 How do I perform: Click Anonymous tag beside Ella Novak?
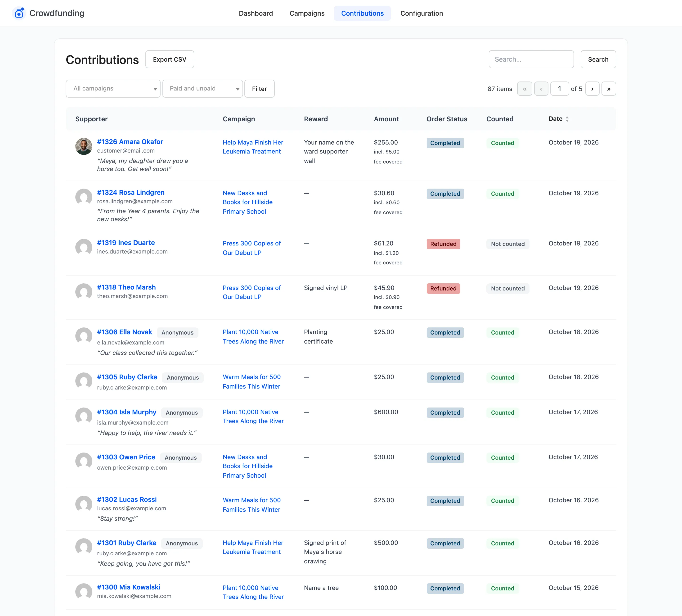coord(178,333)
